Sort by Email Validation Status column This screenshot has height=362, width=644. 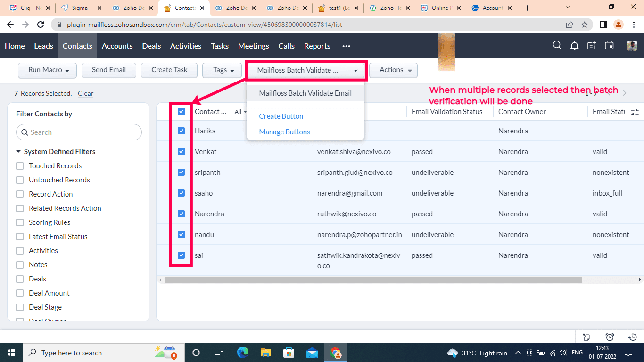[x=447, y=112]
